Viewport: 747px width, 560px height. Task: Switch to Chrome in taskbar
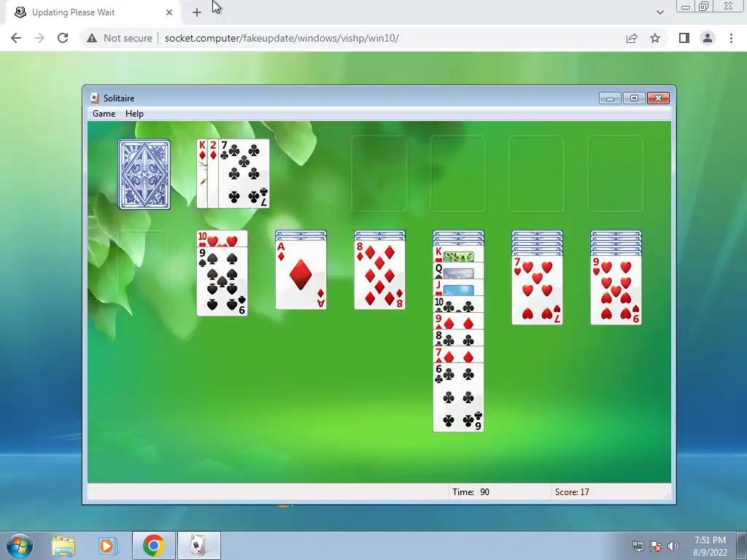[153, 545]
